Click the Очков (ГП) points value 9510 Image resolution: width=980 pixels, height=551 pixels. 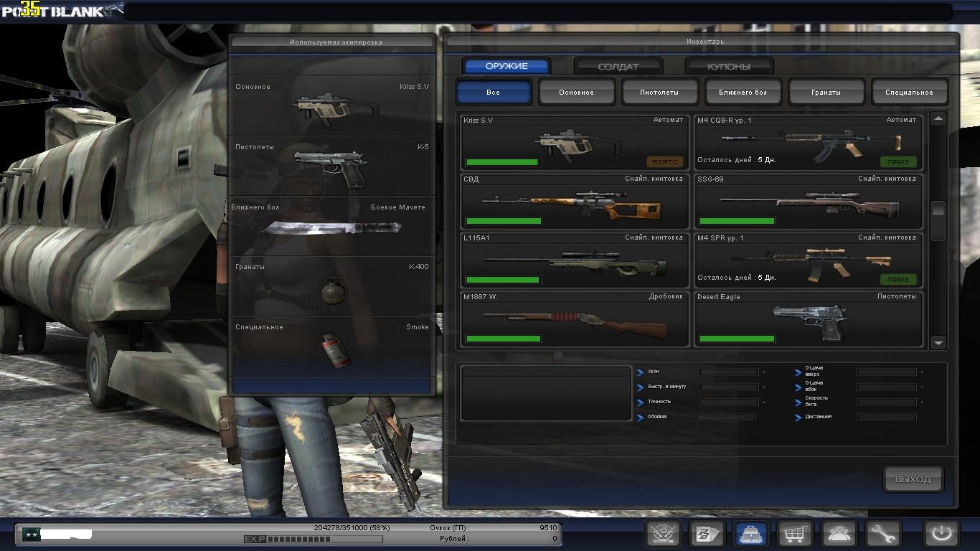pos(548,528)
